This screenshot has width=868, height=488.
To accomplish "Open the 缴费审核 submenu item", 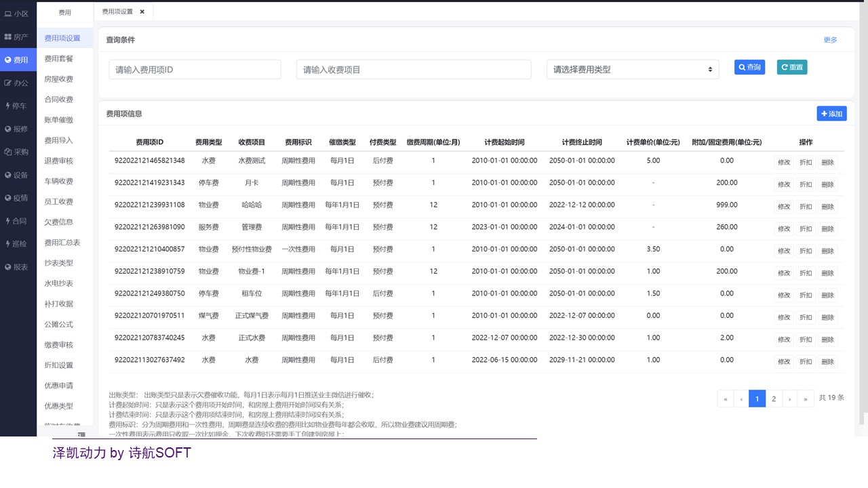I will tap(65, 344).
